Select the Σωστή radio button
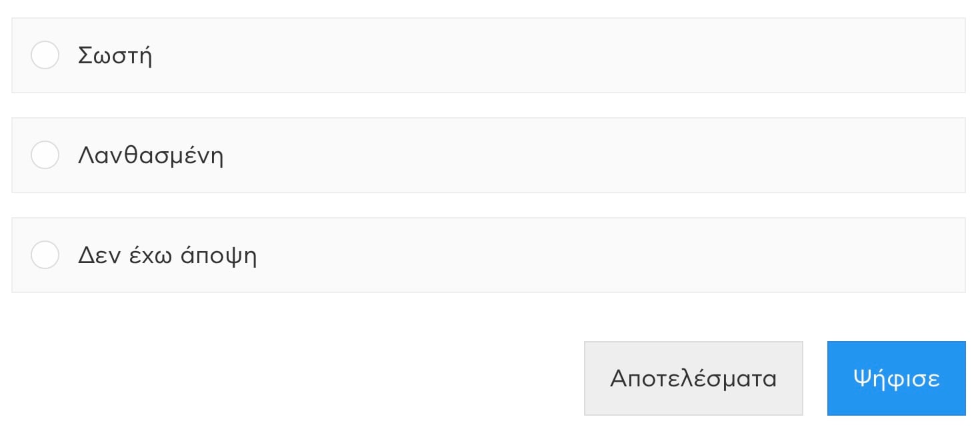Screen dimensions: 980x435 pyautogui.click(x=45, y=55)
